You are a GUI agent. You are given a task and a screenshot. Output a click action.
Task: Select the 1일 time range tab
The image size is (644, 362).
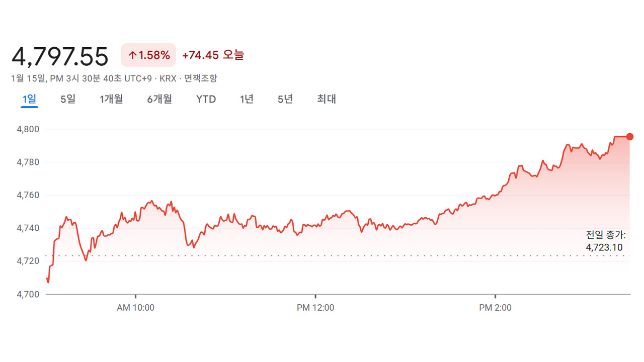click(x=29, y=99)
